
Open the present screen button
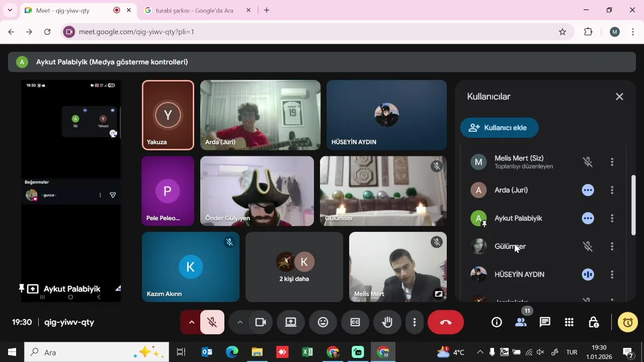[x=291, y=322]
